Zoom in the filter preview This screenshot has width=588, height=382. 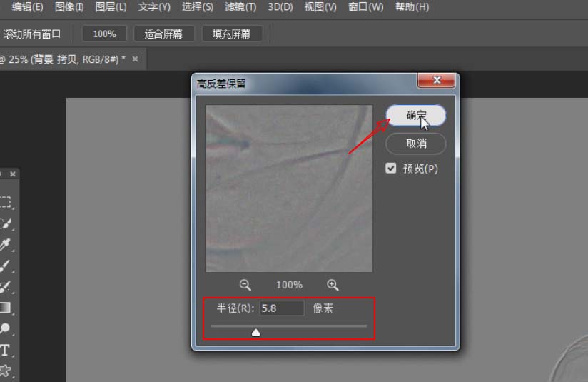click(333, 285)
